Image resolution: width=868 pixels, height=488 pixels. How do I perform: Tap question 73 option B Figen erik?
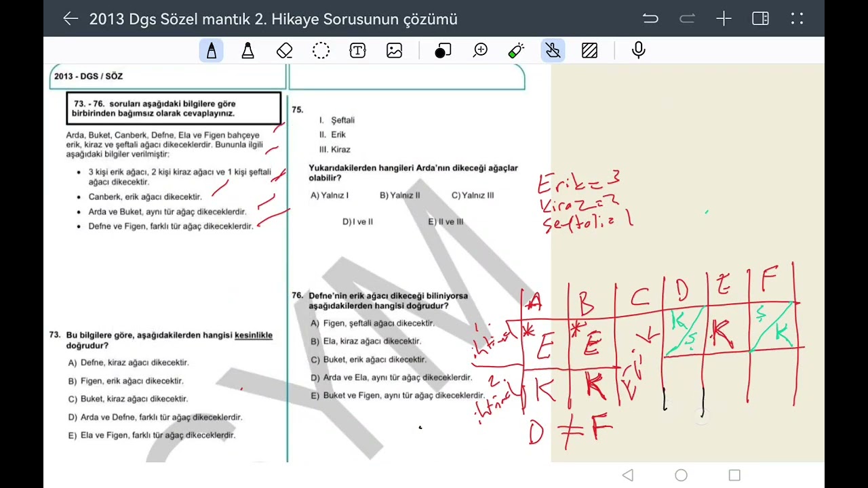(x=125, y=381)
